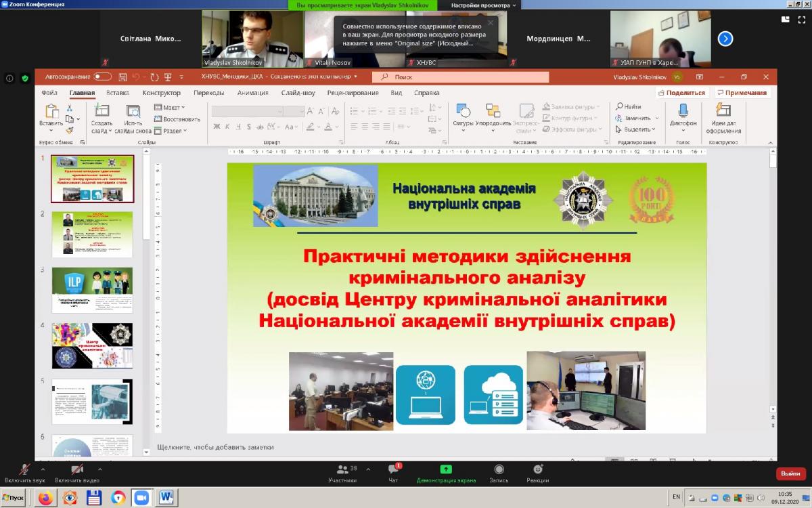812x508 pixels.
Task: Open the Примечания comments button
Action: coord(742,93)
